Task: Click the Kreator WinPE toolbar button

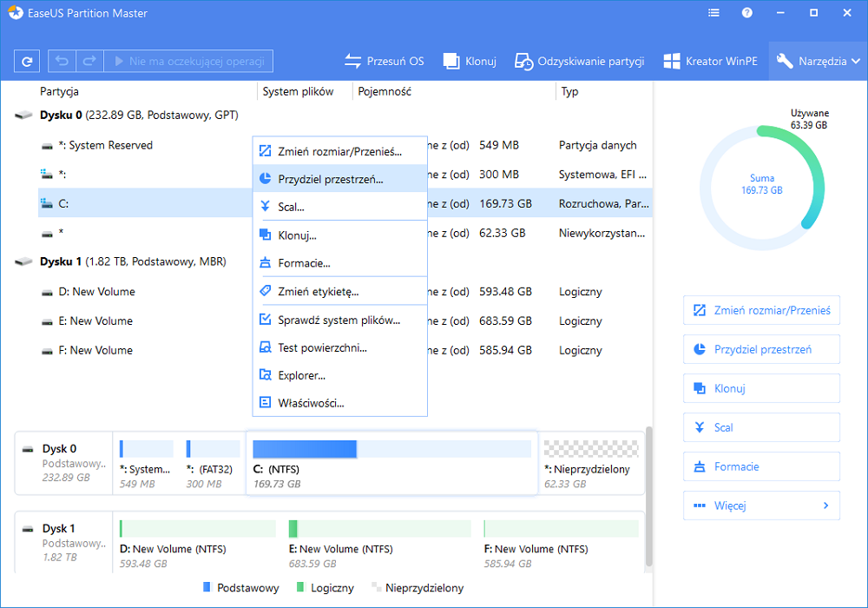Action: 711,61
